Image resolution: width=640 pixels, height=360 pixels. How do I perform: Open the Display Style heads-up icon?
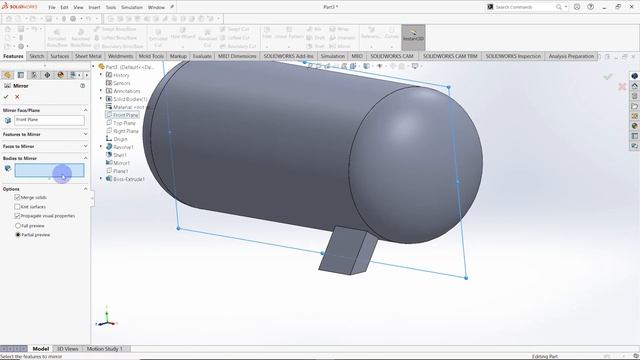point(367,66)
